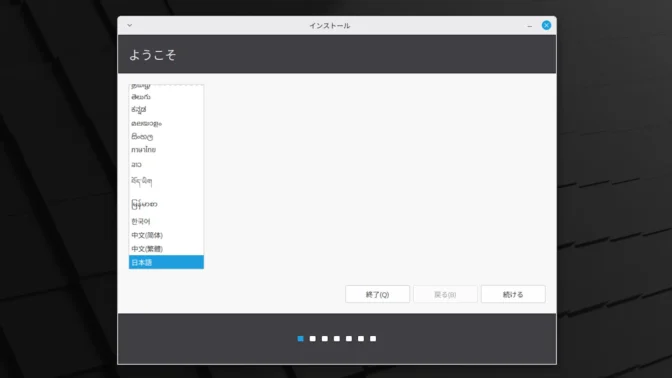Select Sinhala සිංහල language entry

(x=166, y=137)
